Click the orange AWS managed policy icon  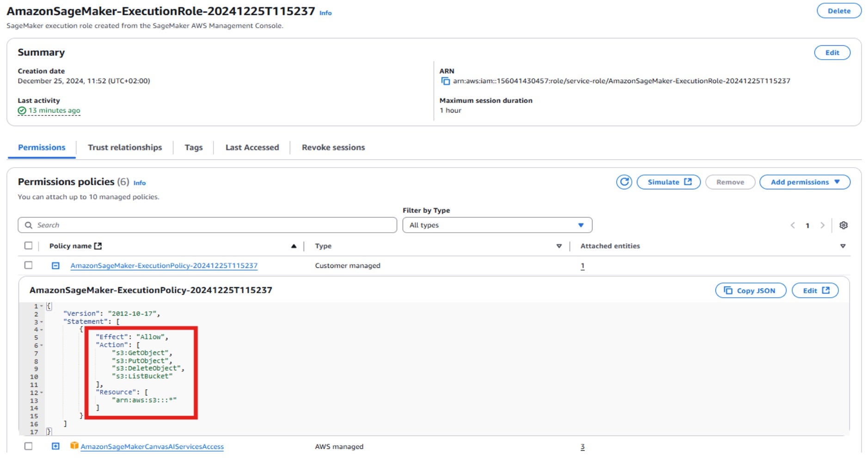coord(74,446)
